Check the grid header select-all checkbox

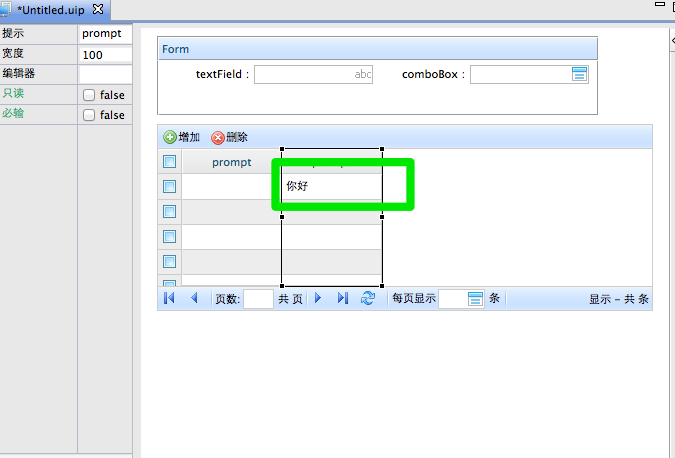(170, 162)
